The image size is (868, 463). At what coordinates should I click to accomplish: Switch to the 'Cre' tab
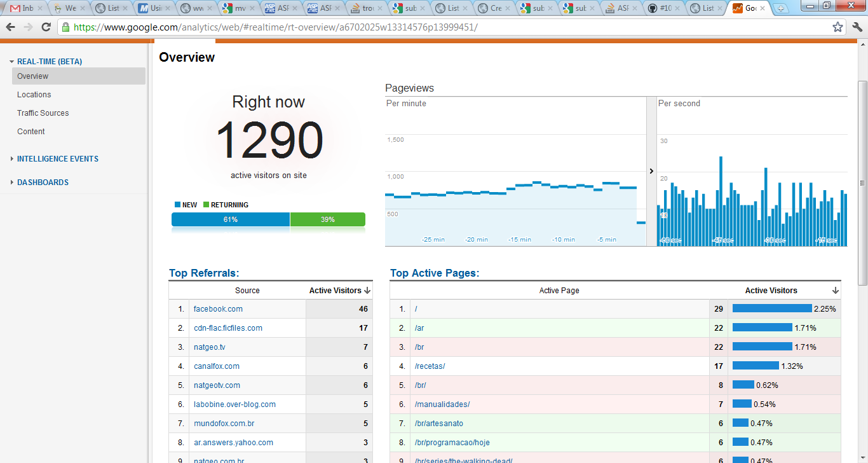point(494,8)
